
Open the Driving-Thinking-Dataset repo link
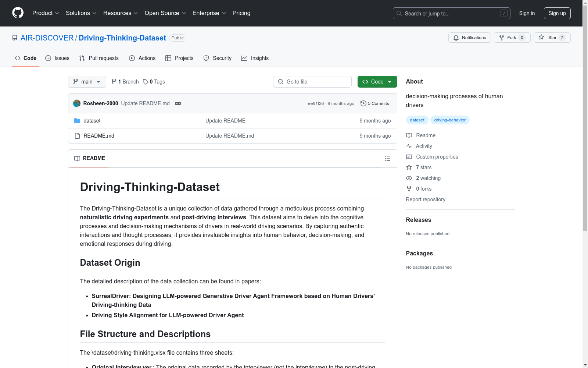(x=122, y=38)
